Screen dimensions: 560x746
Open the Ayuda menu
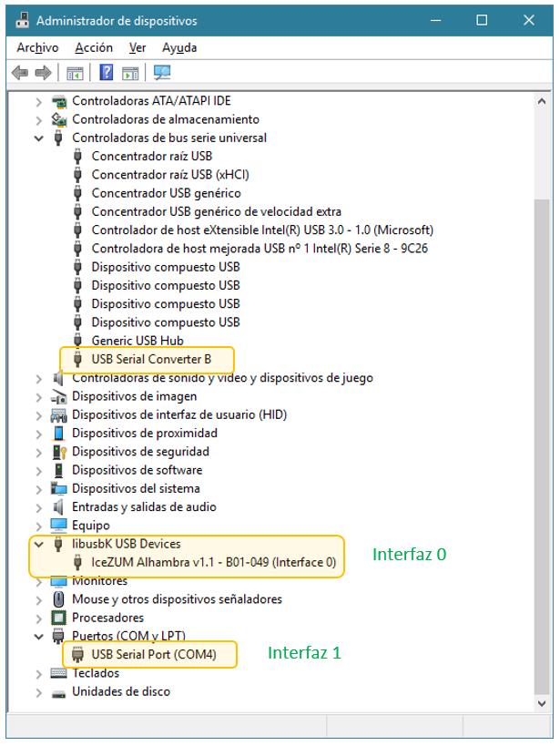tap(179, 47)
